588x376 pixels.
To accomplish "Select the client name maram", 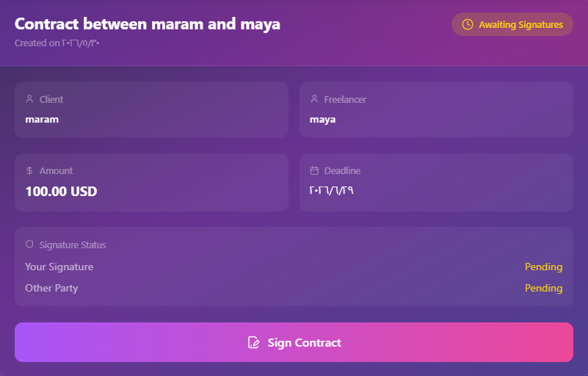I will [x=42, y=120].
